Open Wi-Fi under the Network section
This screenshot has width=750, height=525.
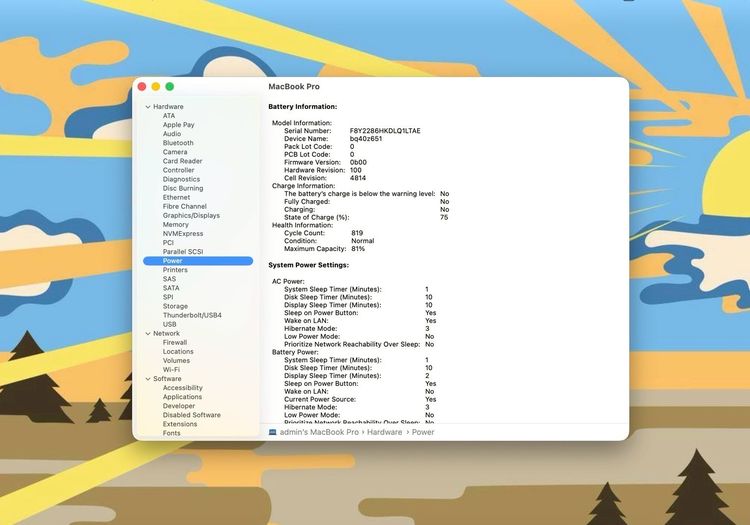tap(171, 370)
